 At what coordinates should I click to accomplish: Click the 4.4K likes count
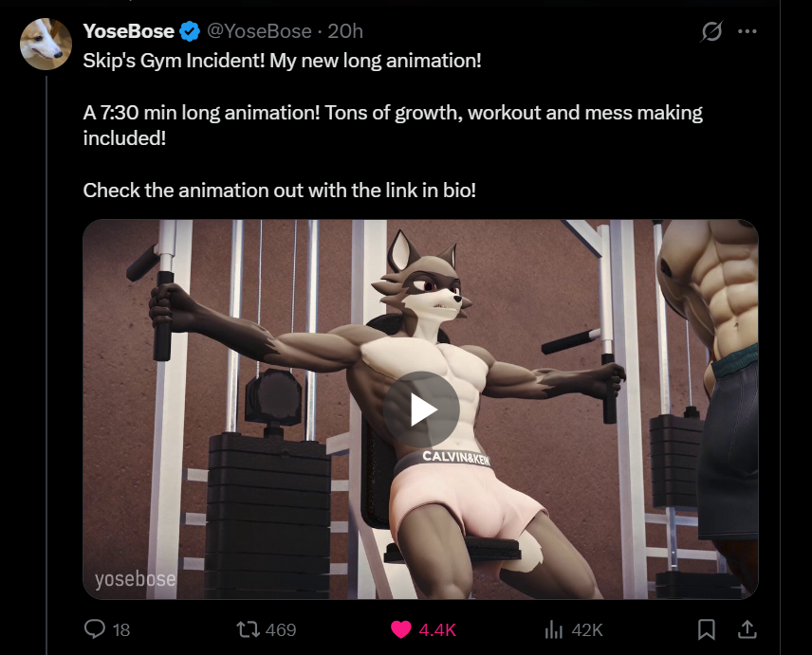437,629
